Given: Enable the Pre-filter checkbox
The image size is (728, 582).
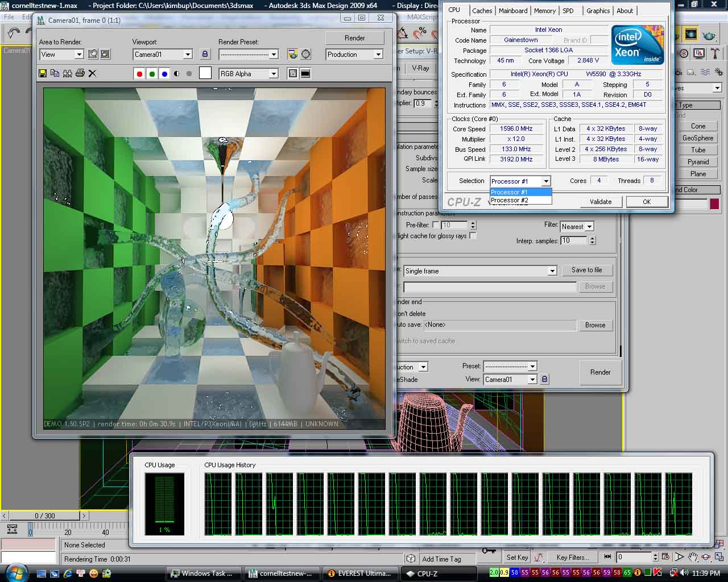Looking at the screenshot, I should (x=436, y=225).
